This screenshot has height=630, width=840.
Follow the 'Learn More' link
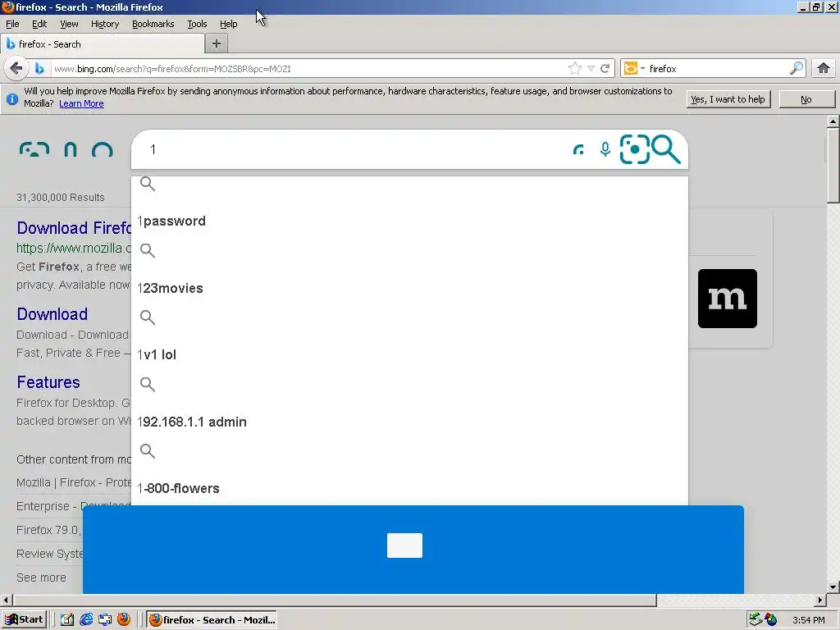coord(81,103)
